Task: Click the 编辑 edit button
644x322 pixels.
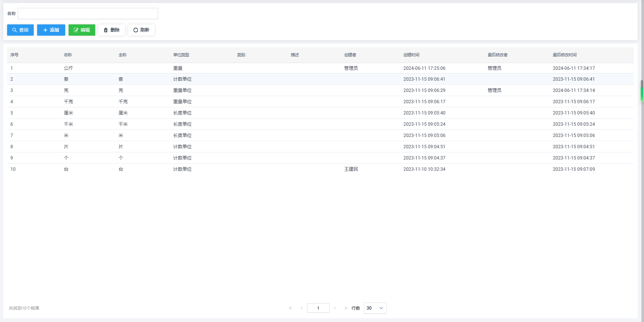Action: pos(82,30)
